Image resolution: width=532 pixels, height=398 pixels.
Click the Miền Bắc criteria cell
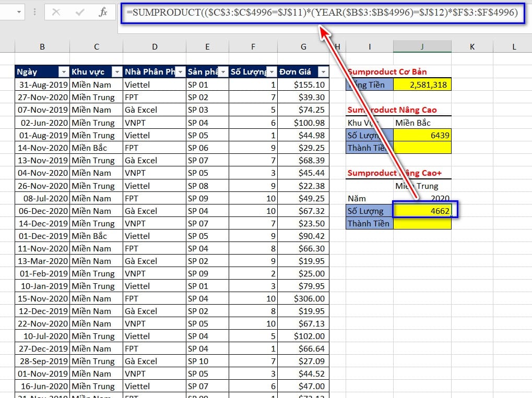(x=422, y=123)
